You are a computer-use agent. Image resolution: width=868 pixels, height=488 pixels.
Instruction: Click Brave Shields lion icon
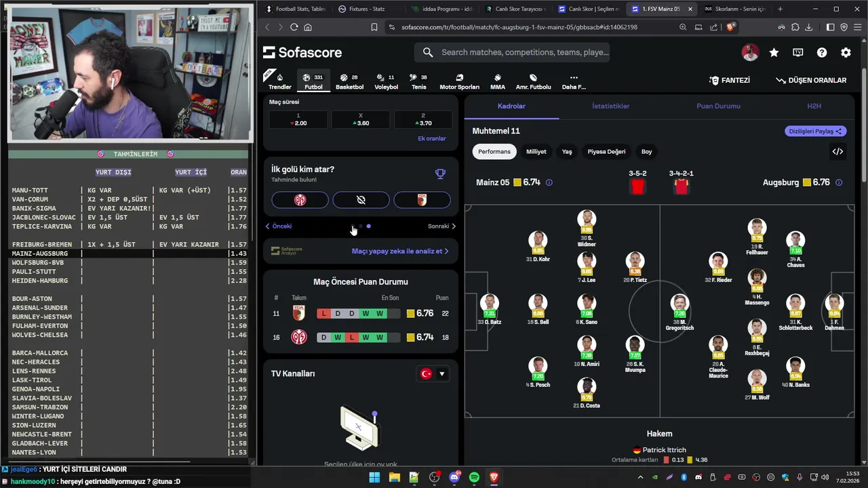pos(730,27)
